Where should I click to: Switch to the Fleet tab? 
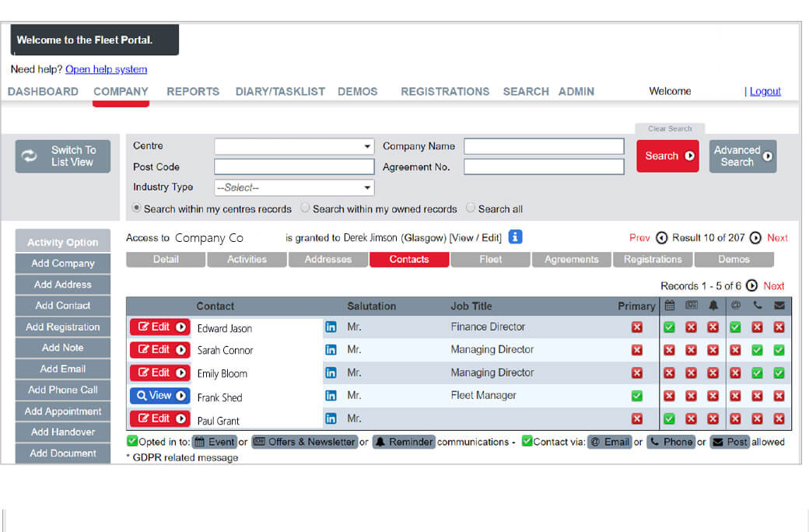click(490, 260)
